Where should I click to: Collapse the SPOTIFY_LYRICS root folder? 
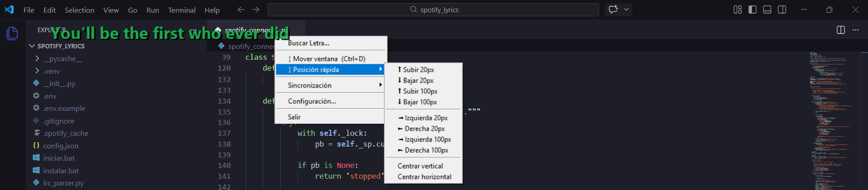61,46
